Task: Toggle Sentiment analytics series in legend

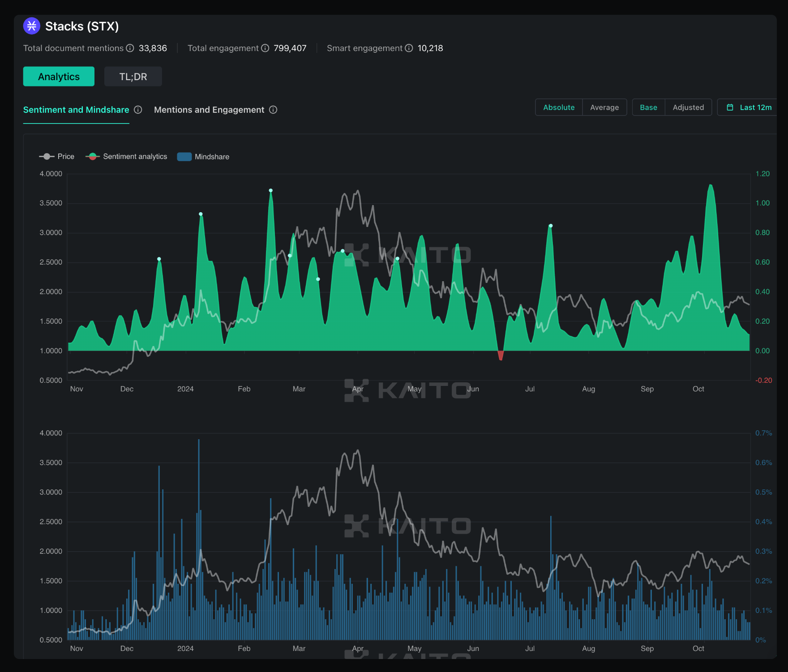Action: [x=126, y=156]
